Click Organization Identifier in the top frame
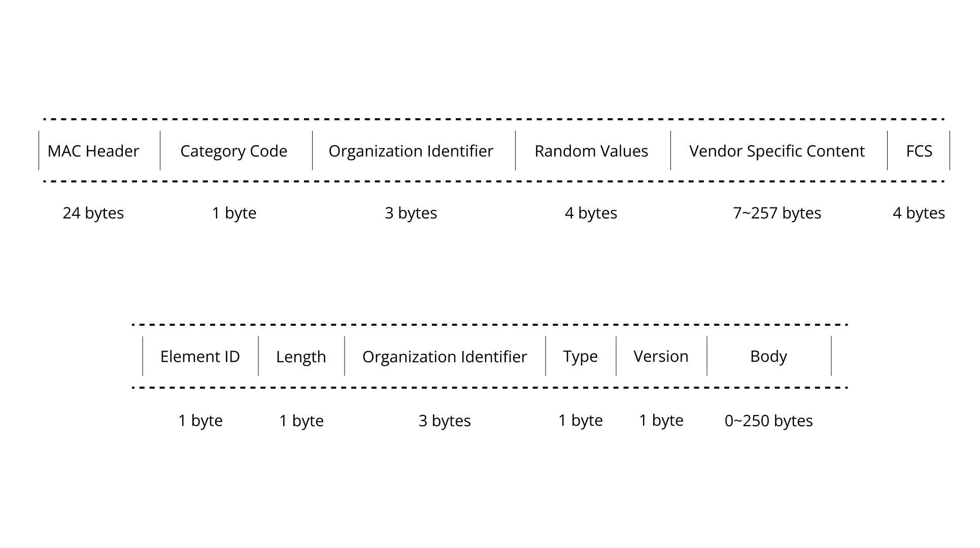The height and width of the screenshot is (548, 980). point(411,151)
